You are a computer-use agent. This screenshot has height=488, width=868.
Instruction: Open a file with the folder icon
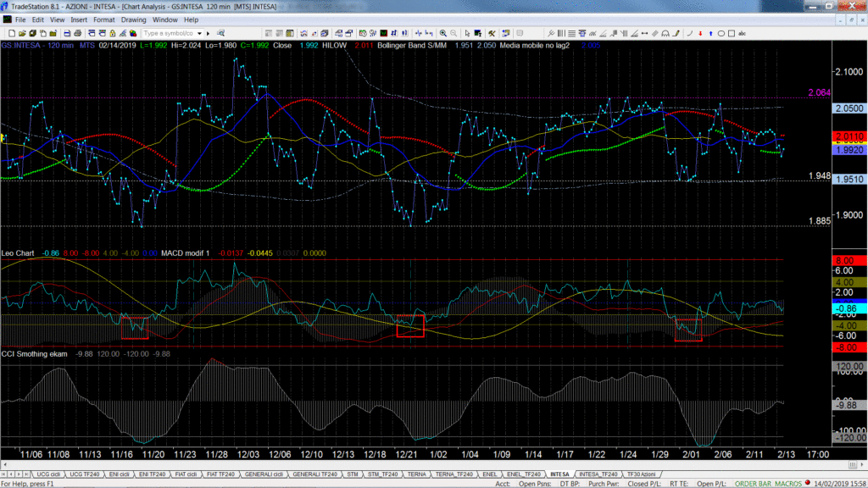coord(22,33)
